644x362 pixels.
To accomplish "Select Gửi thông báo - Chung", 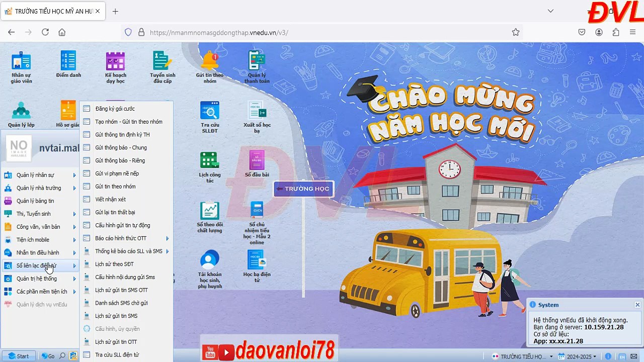I will [126, 148].
